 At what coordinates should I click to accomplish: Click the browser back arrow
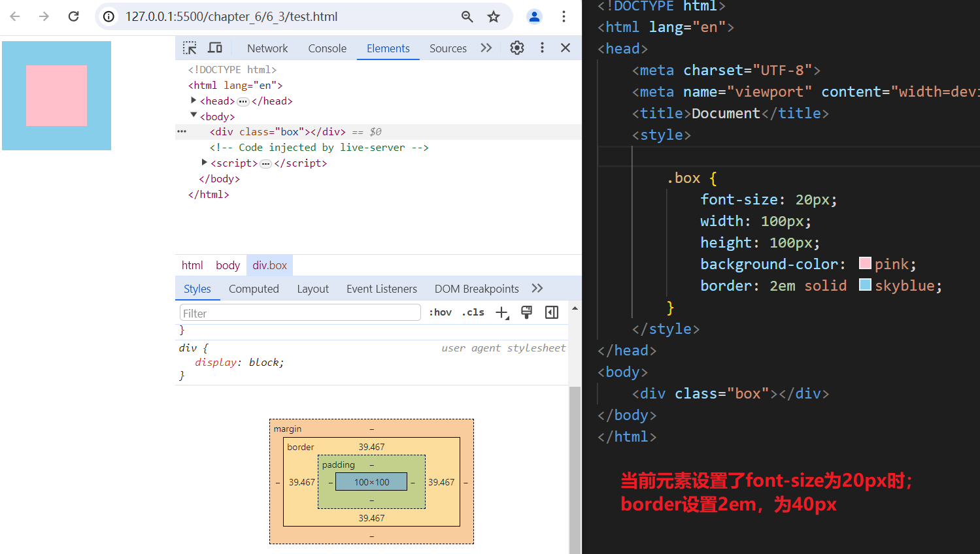click(x=15, y=16)
